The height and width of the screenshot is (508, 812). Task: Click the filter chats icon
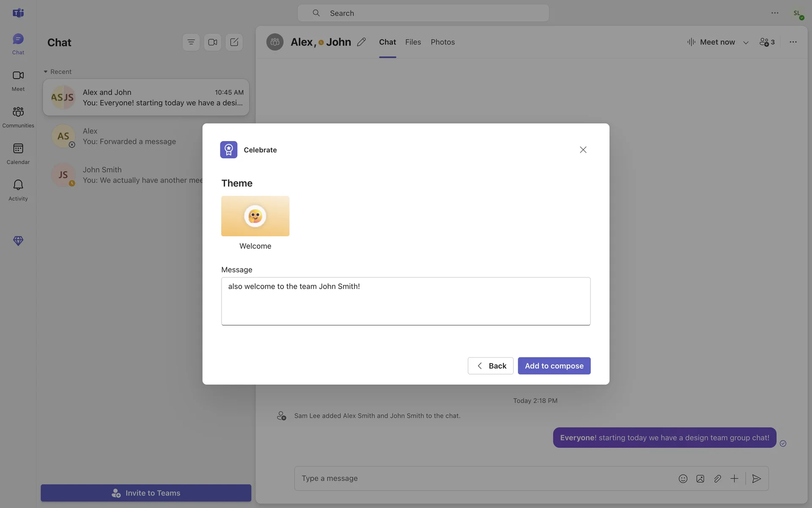coord(191,42)
